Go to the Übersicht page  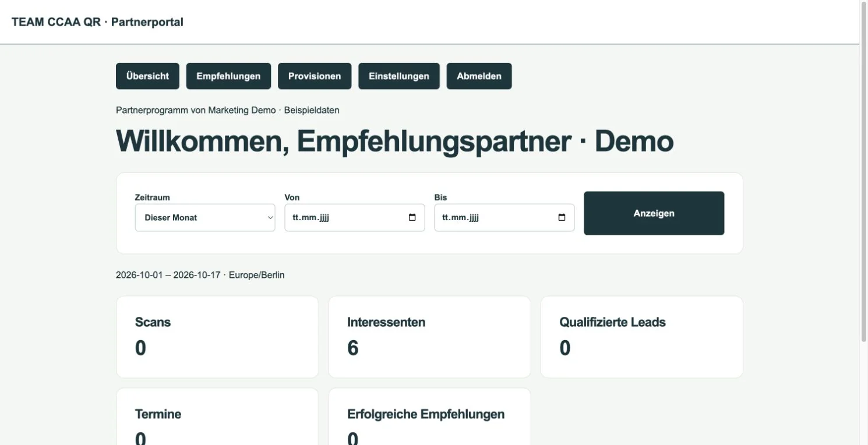(x=147, y=76)
